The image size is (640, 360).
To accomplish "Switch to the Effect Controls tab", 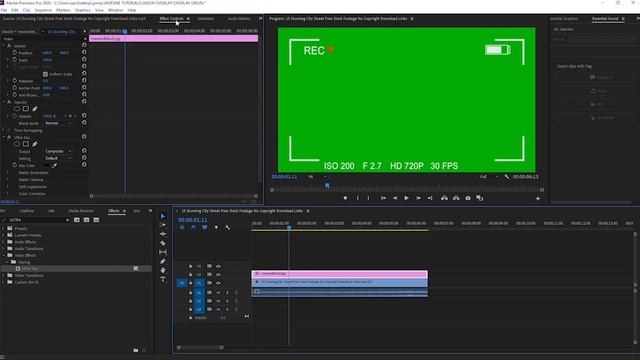I will click(x=171, y=18).
